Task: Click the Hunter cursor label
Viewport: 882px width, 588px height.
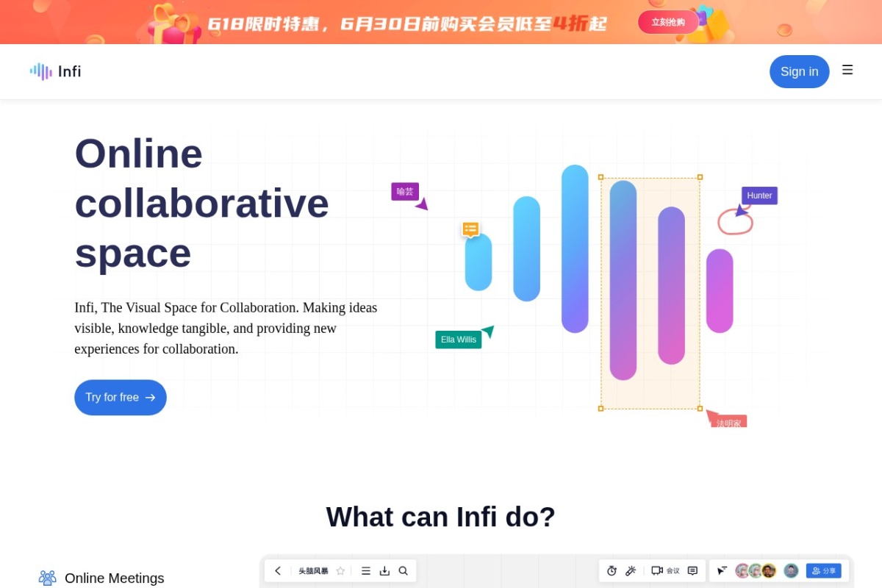Action: click(759, 196)
